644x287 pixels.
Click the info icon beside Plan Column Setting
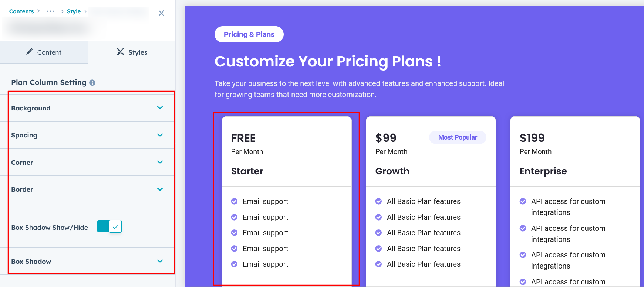92,83
